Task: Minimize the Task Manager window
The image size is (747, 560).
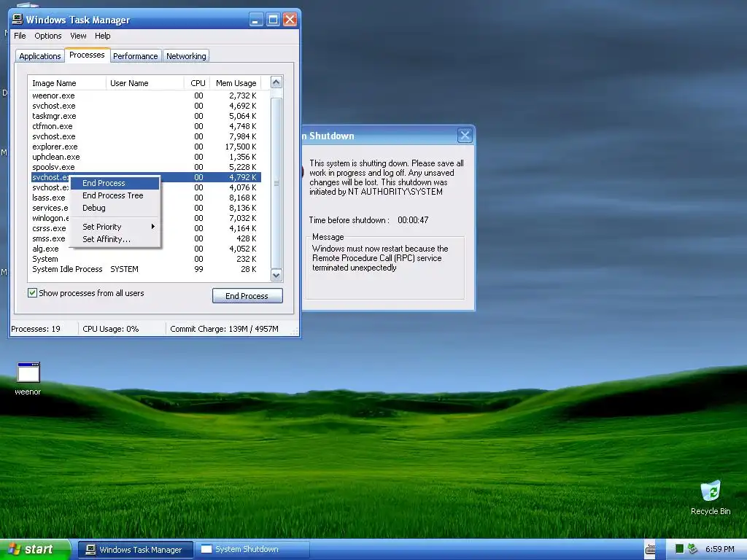Action: point(256,20)
